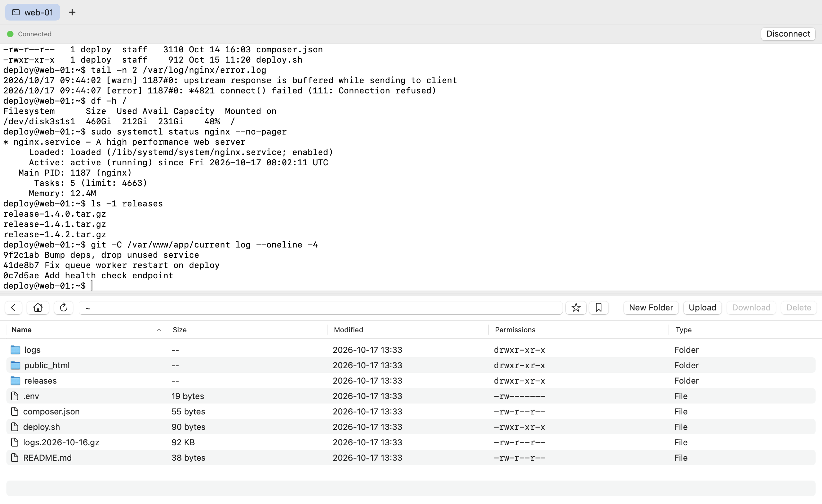
Task: Refresh the file listing
Action: click(x=63, y=307)
